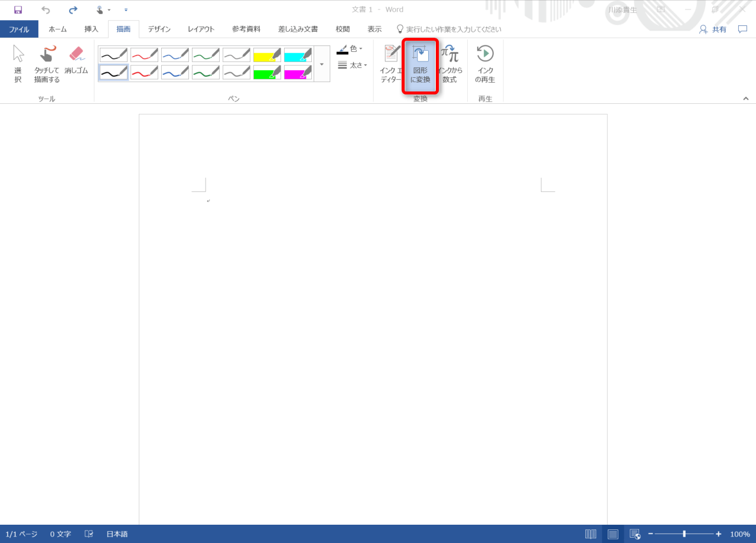Switch to the デザイン tab

coord(159,29)
